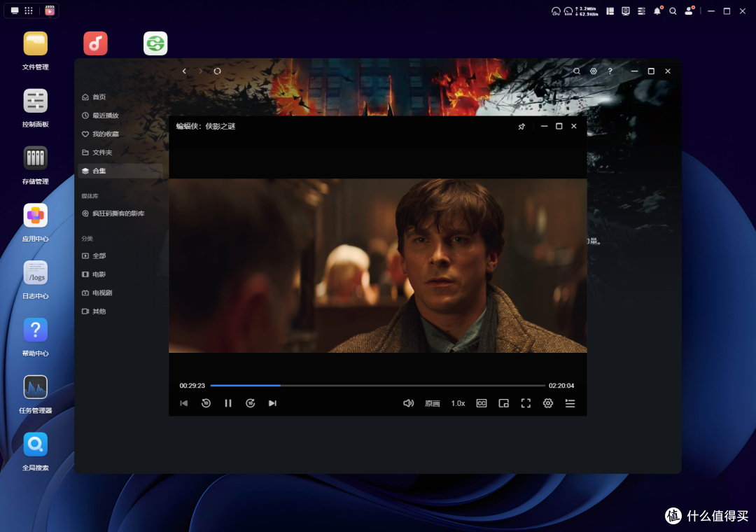756x532 pixels.
Task: Close the video player window
Action: (x=574, y=127)
